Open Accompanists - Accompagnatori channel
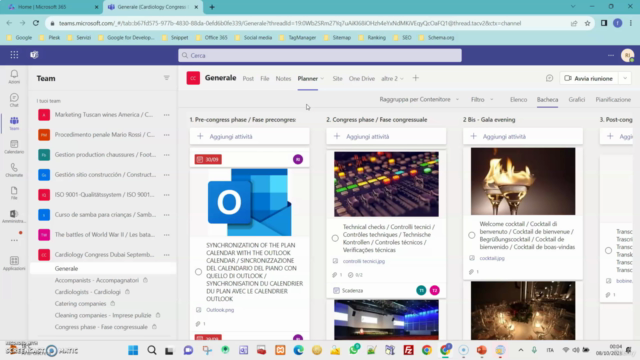This screenshot has height=360, width=640. pos(97,280)
